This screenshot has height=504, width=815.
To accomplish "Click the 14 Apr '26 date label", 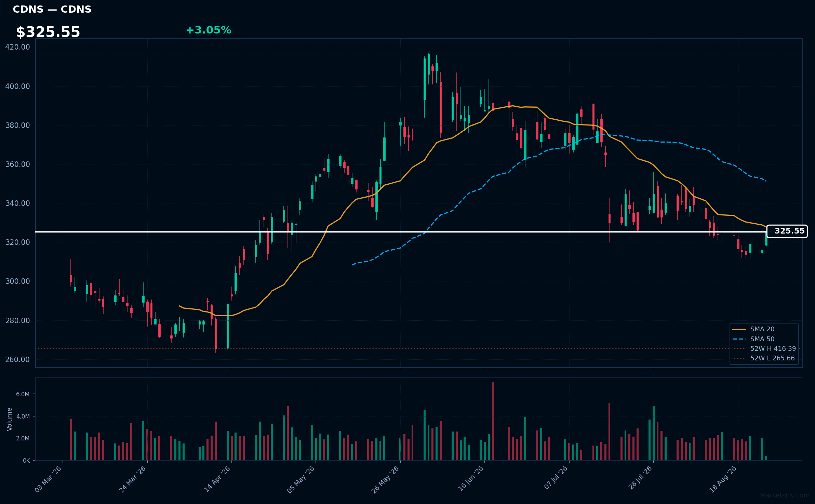I will click(x=217, y=479).
